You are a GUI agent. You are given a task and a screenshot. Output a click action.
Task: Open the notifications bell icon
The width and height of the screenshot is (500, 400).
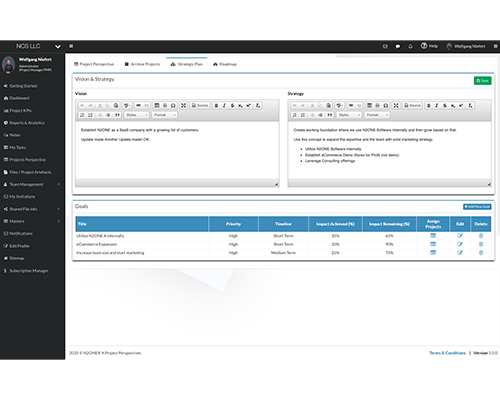[410, 46]
